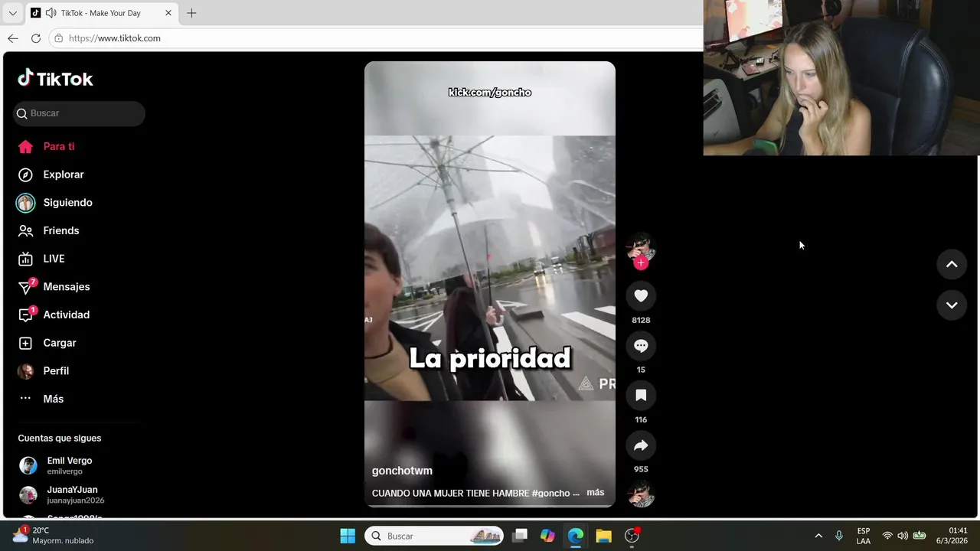Open the Windows Start menu
980x551 pixels.
click(348, 536)
